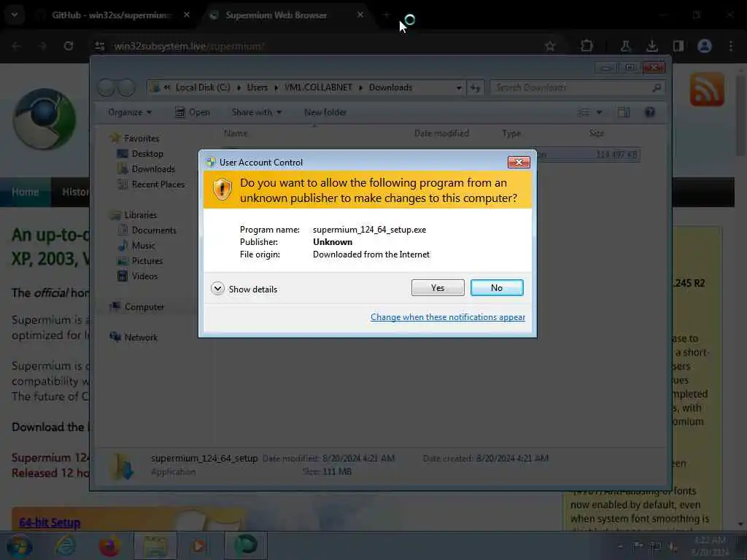Go back with browser back arrow

16,46
